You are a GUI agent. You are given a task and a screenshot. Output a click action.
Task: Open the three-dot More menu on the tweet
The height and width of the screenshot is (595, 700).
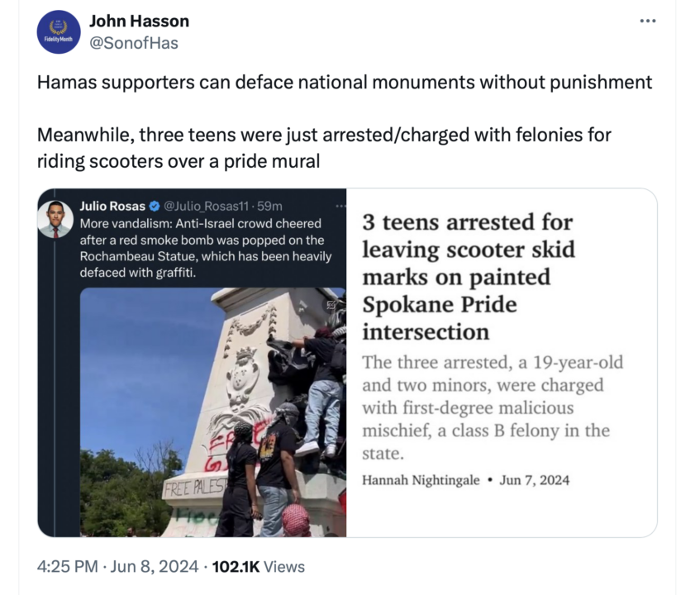(647, 21)
